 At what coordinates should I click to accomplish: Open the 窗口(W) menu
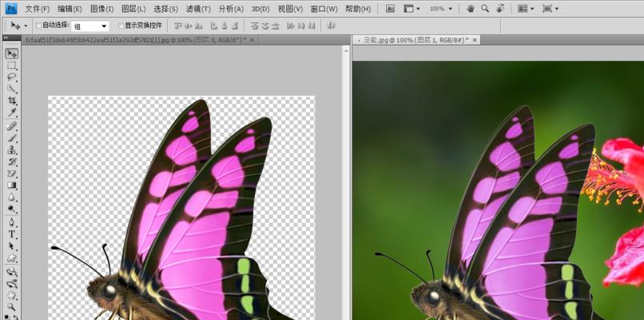[324, 9]
